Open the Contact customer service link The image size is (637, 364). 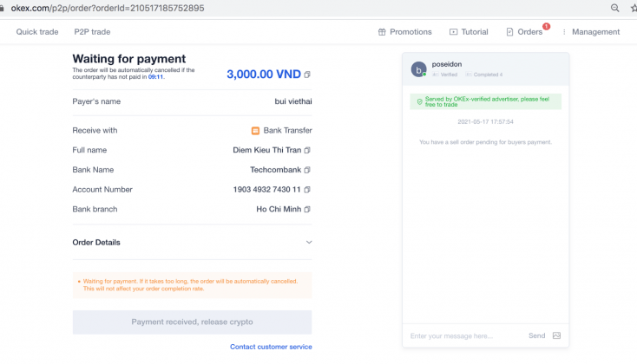271,347
